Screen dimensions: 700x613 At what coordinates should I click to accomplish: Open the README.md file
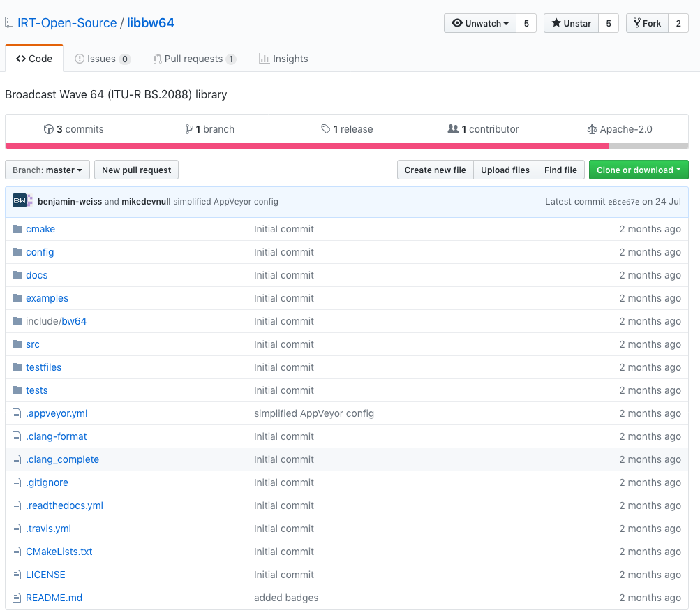point(54,598)
